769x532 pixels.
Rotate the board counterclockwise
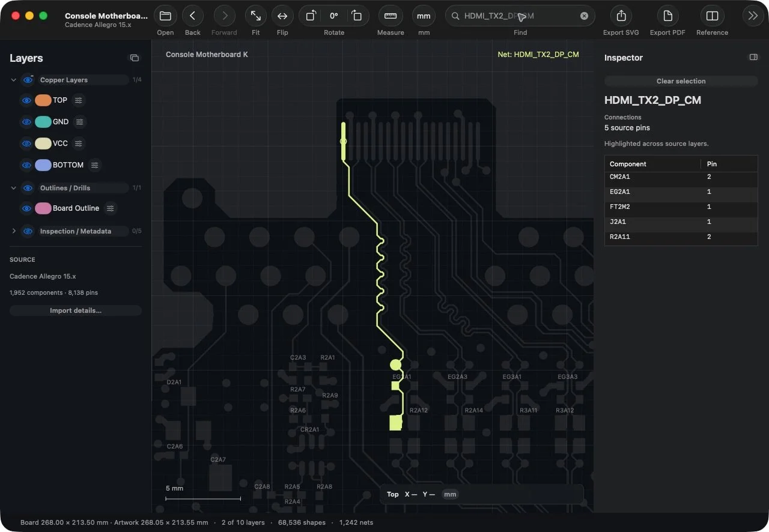coord(311,16)
